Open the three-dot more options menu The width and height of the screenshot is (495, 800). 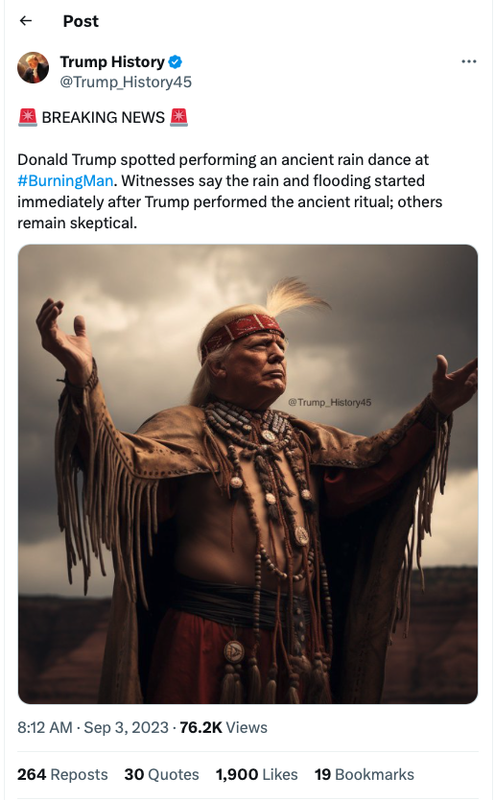(468, 61)
